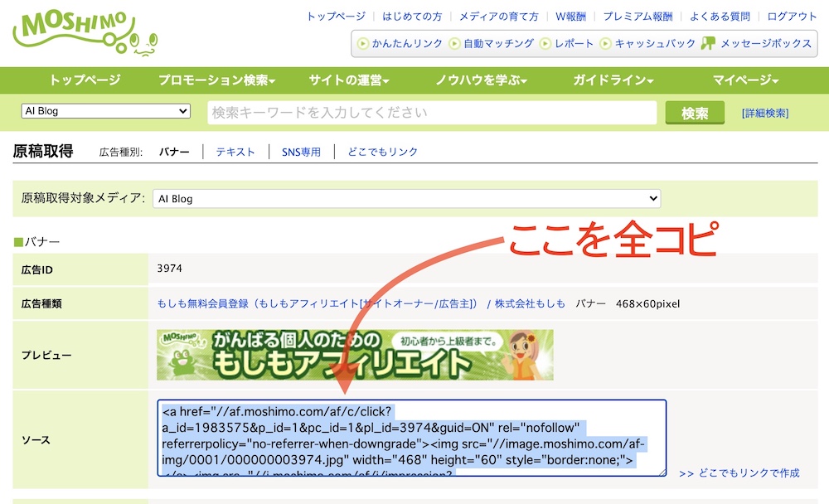Open the プレミアム報酬 link
This screenshot has height=504, width=829.
click(638, 17)
